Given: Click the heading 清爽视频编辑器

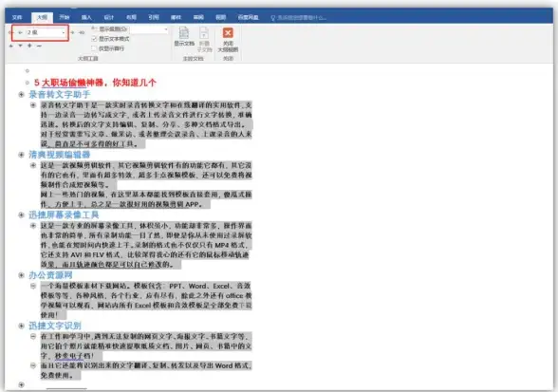Looking at the screenshot, I should (x=60, y=155).
